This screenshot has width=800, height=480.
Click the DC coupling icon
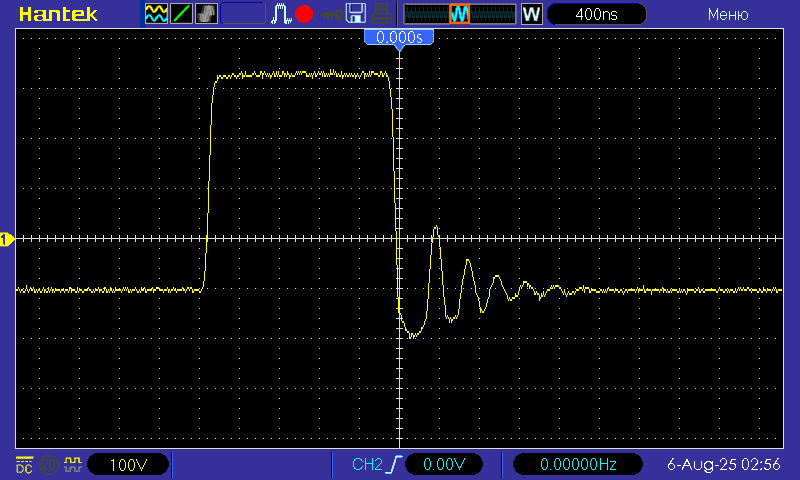point(24,465)
